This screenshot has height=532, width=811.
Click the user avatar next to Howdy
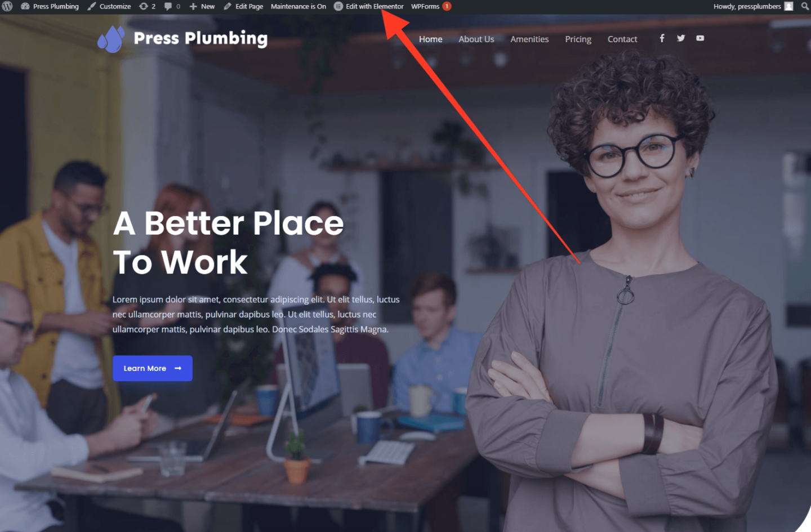click(x=789, y=6)
